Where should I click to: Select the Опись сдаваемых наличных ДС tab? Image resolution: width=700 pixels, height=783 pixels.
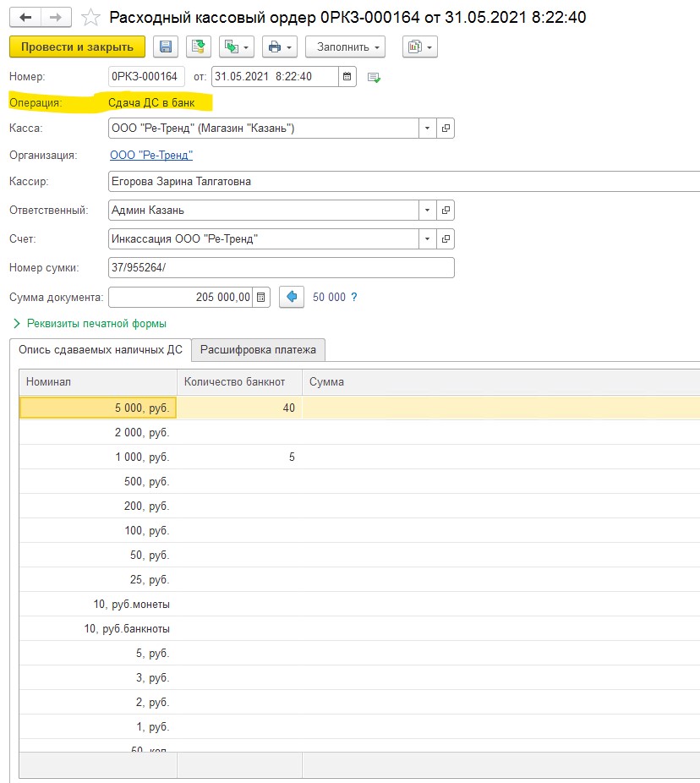click(x=100, y=349)
